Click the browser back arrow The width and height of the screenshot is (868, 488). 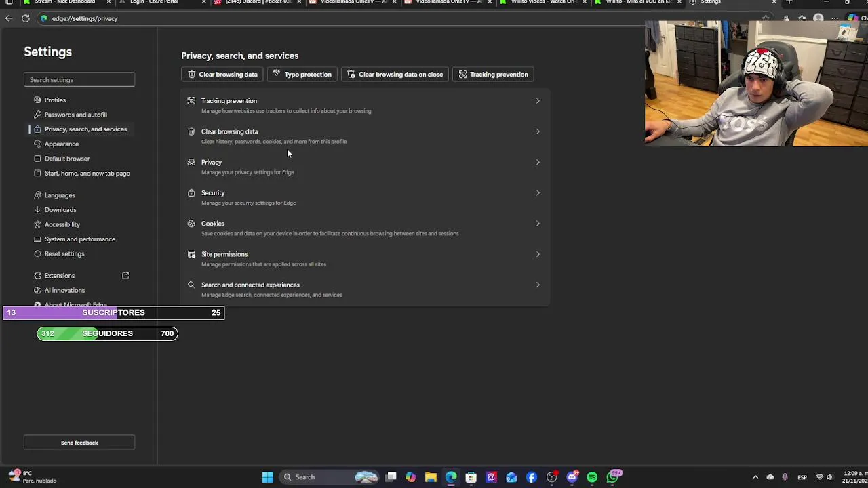(9, 18)
